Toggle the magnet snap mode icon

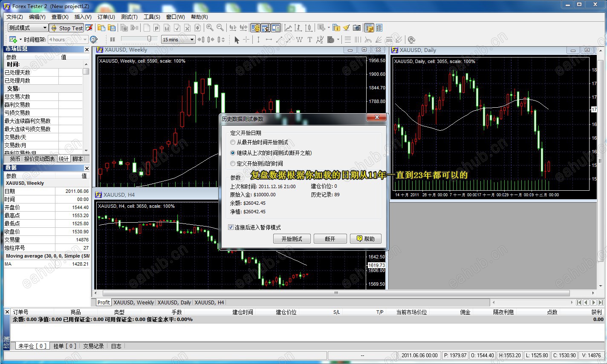pyautogui.click(x=411, y=40)
